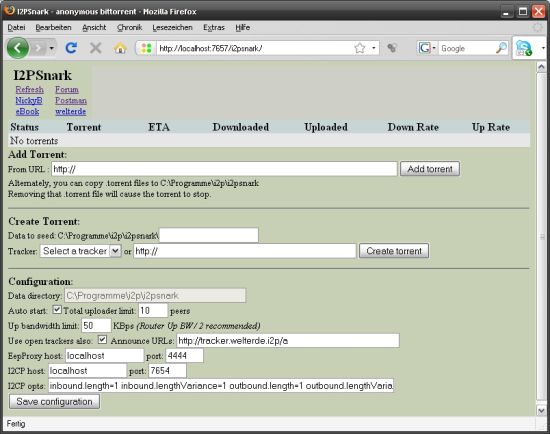Click the ETA column header
Viewport: 550px width, 434px height.
click(x=159, y=127)
